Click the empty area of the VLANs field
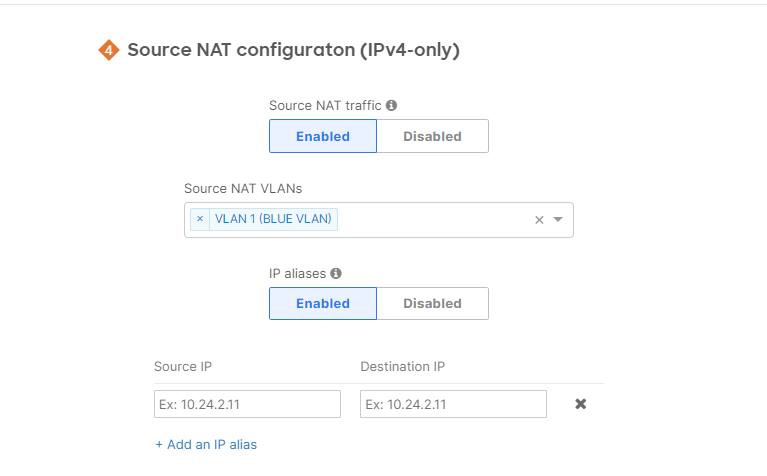The image size is (767, 476). [430, 220]
